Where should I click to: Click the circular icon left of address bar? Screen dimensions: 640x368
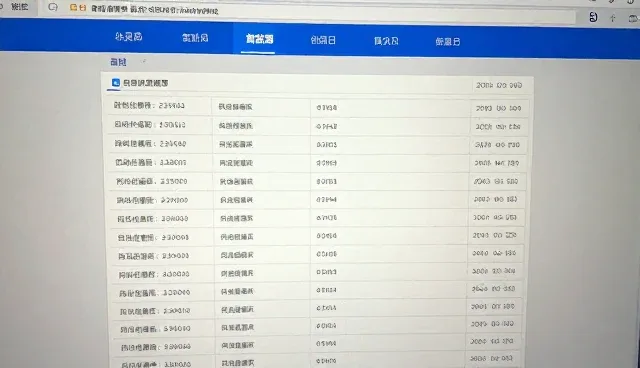coord(53,7)
